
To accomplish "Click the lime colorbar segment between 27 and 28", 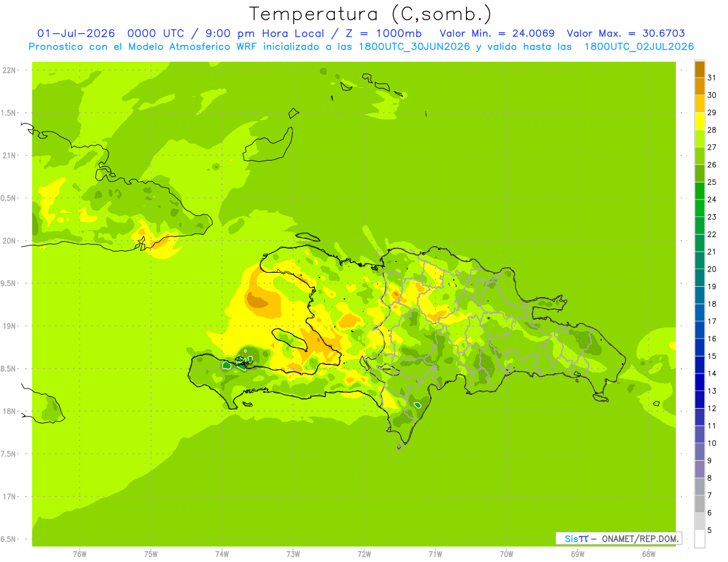I will [699, 138].
